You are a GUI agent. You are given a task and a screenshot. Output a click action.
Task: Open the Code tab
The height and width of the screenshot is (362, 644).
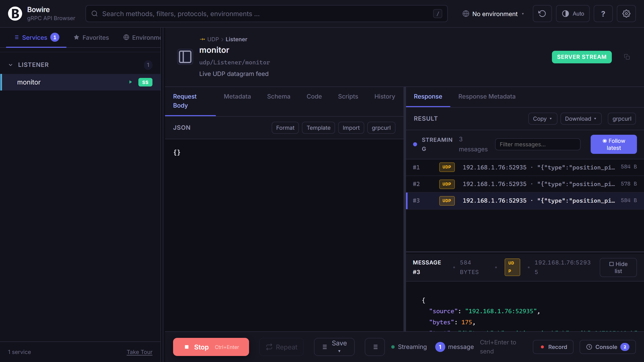[x=314, y=97]
